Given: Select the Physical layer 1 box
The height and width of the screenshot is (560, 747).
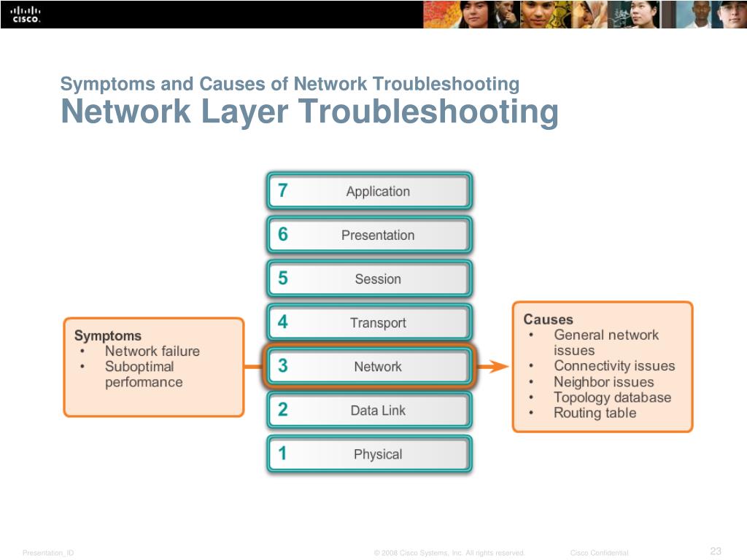Looking at the screenshot, I should (369, 454).
